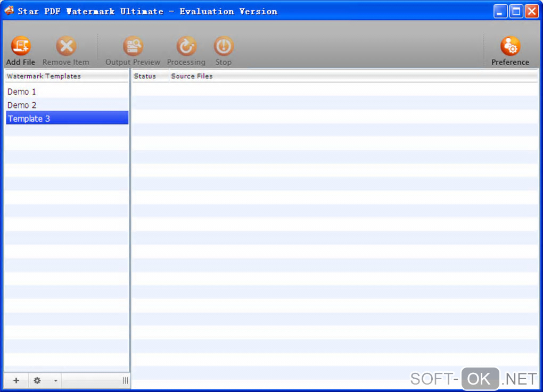Minimize the Star PDF Watermark window
Image resolution: width=543 pixels, height=392 pixels.
[x=500, y=11]
